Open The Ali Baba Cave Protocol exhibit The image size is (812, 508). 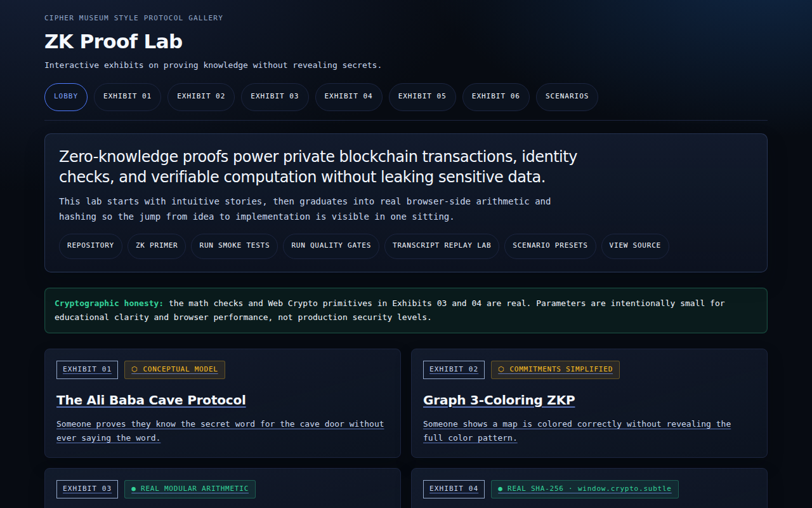(x=151, y=400)
